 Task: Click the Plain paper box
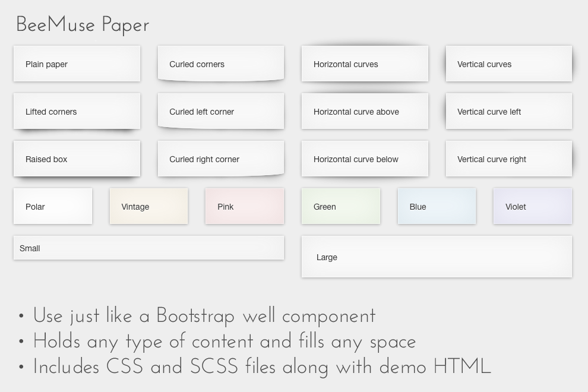(x=77, y=64)
